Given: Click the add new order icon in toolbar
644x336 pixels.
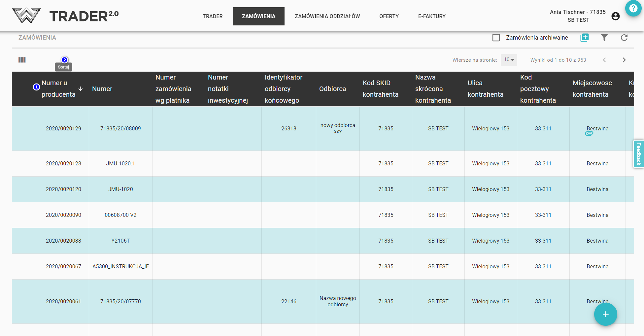Looking at the screenshot, I should pos(584,38).
